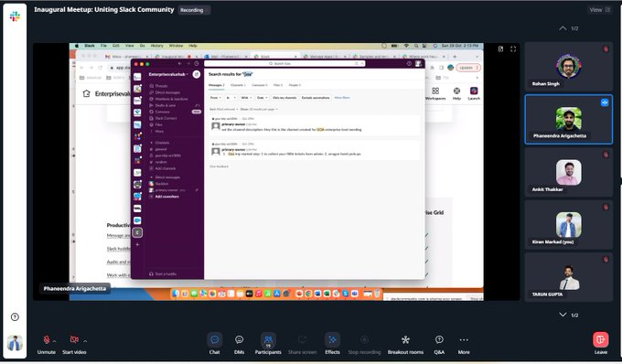Image resolution: width=622 pixels, height=364 pixels.
Task: Select Kiran Markad (you) participant tile
Action: coord(568,225)
